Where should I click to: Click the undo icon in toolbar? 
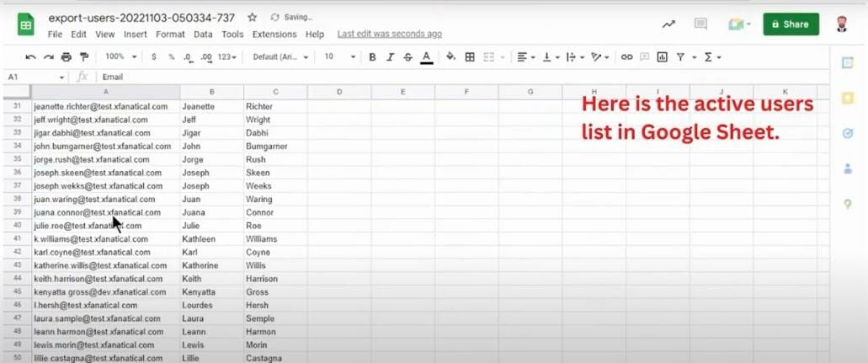(31, 57)
